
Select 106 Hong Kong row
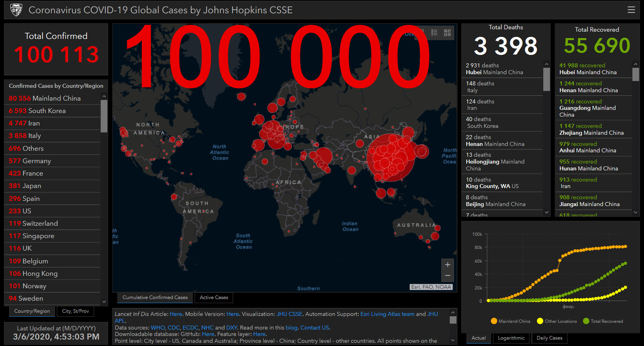point(52,273)
